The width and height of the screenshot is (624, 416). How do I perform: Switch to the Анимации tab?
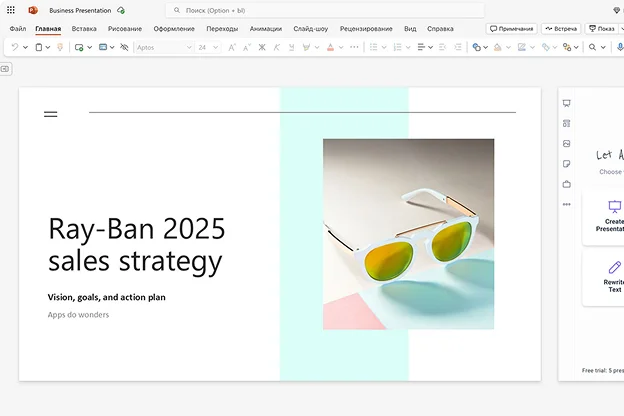pyautogui.click(x=266, y=29)
